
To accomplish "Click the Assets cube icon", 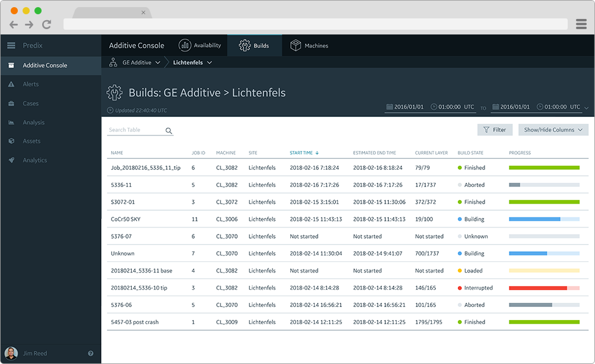I will click(x=11, y=141).
